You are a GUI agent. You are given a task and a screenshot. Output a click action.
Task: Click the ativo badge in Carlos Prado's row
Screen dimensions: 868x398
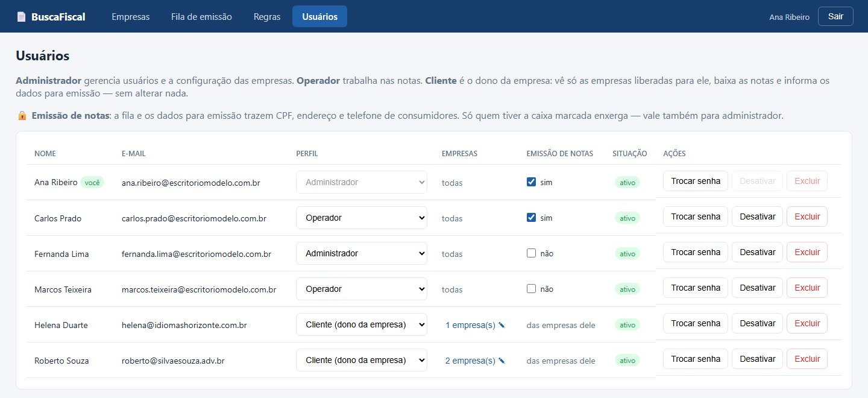(627, 218)
